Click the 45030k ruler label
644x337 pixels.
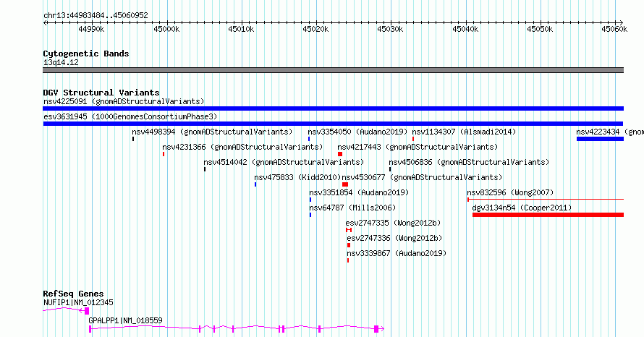pyautogui.click(x=390, y=29)
